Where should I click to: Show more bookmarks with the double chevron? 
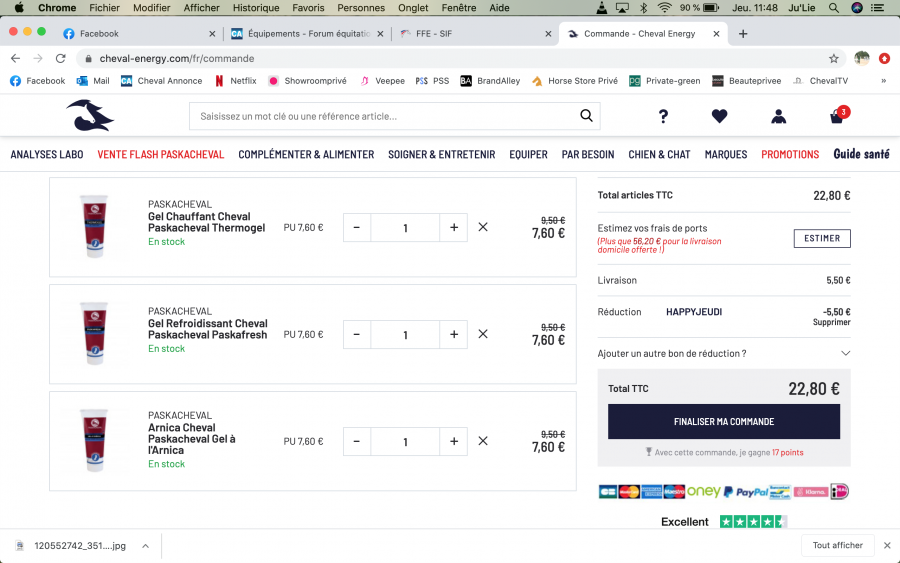(883, 81)
